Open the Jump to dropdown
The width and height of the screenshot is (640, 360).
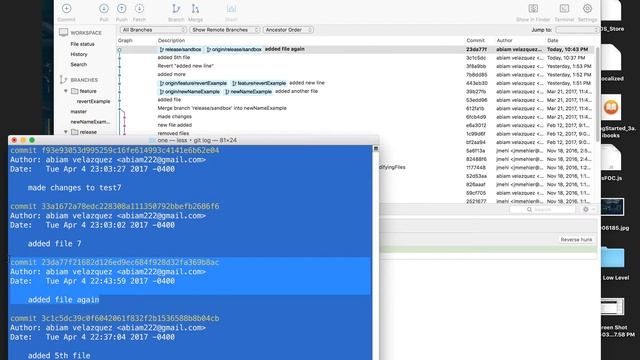(577, 30)
